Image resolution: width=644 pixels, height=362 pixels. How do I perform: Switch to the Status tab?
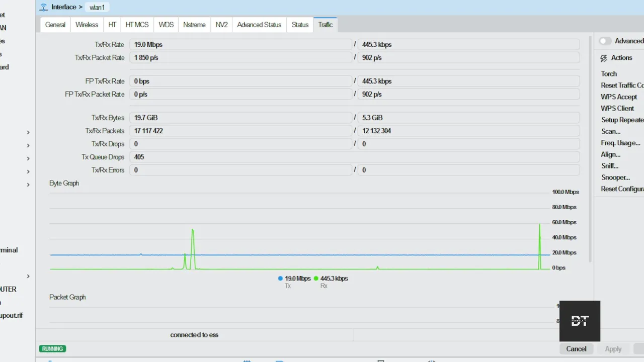[300, 25]
